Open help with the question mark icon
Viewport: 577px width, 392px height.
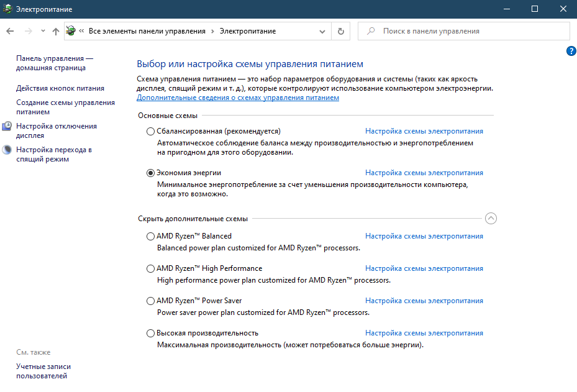571,51
